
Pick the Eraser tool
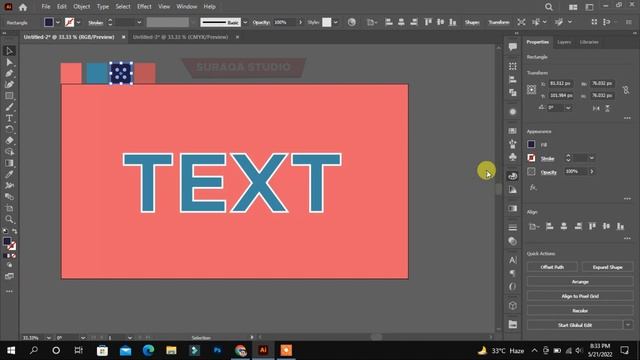tap(9, 140)
